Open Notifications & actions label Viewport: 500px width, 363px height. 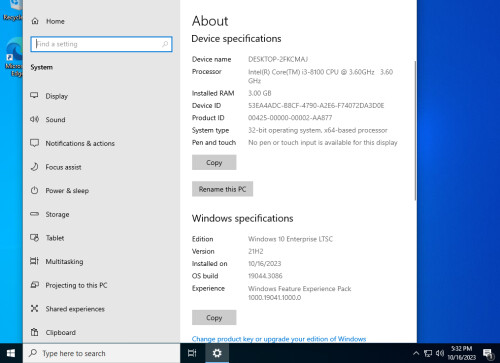coord(80,143)
